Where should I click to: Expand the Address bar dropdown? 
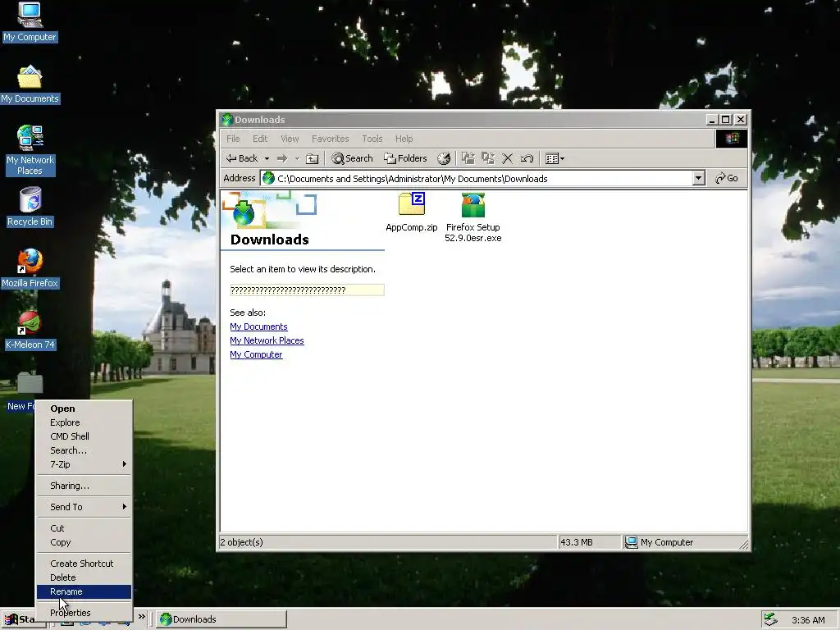pos(699,178)
